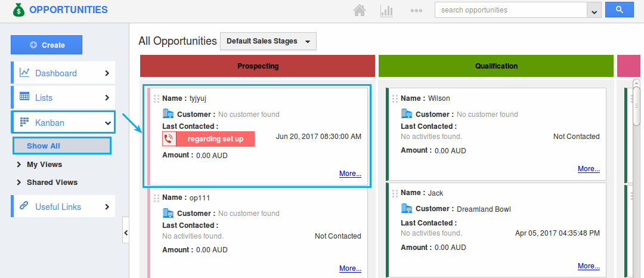Click the Create button

[x=47, y=45]
